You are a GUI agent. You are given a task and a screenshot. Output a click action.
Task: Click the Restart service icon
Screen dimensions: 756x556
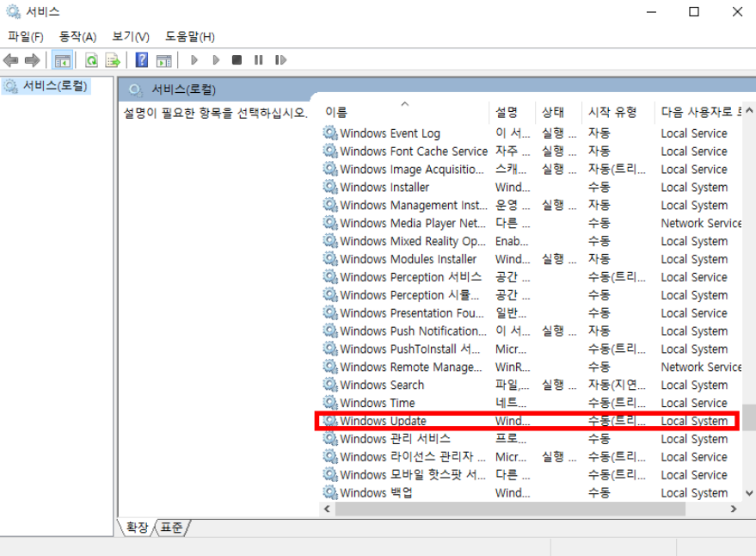pos(280,60)
